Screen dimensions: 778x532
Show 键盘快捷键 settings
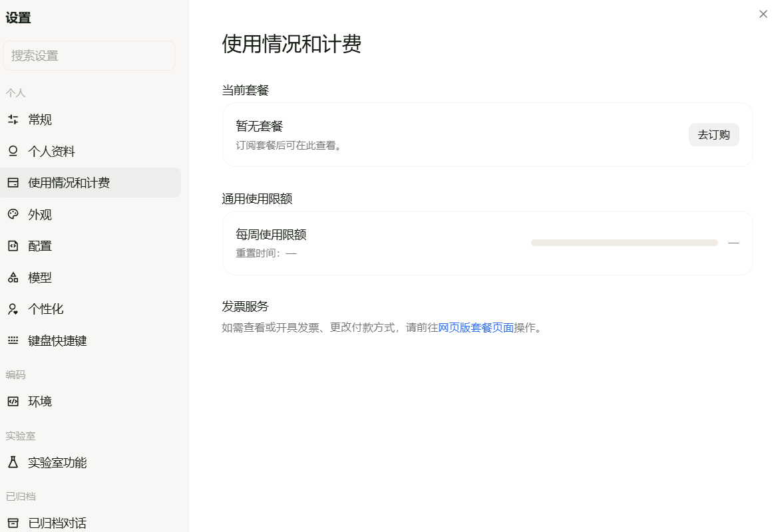point(91,340)
